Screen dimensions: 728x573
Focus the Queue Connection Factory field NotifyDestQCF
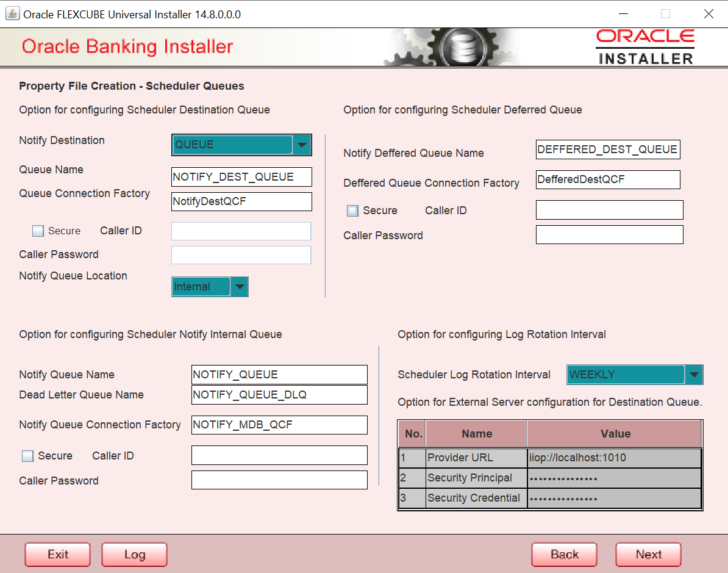241,202
